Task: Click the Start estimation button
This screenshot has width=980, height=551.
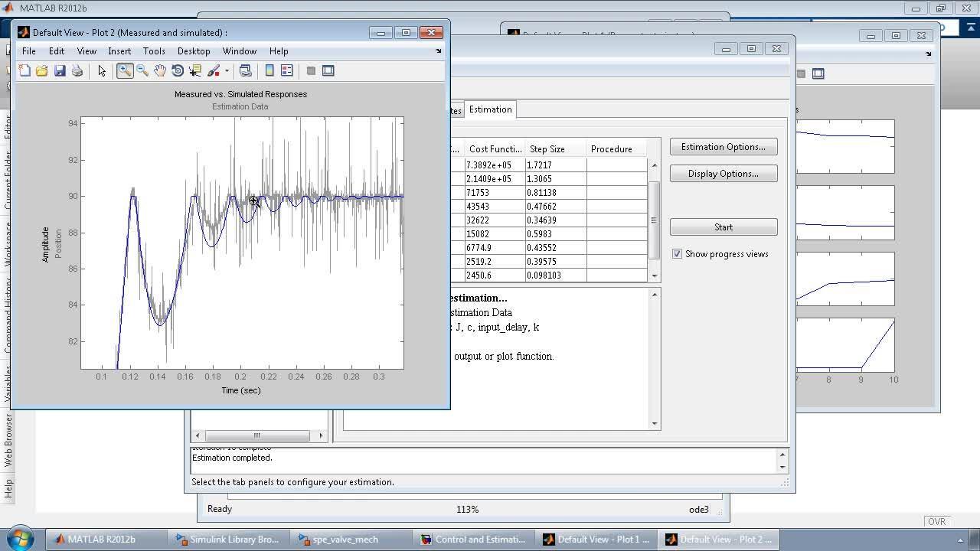Action: click(x=724, y=227)
